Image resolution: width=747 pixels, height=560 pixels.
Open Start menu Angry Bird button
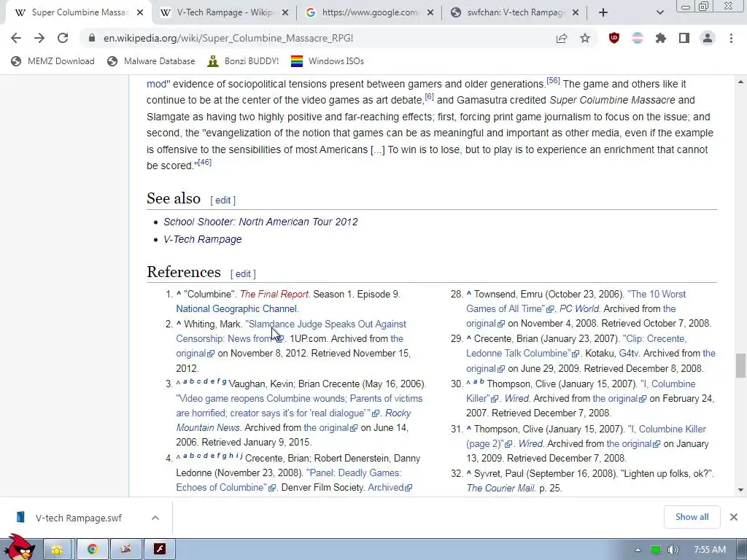(x=19, y=548)
